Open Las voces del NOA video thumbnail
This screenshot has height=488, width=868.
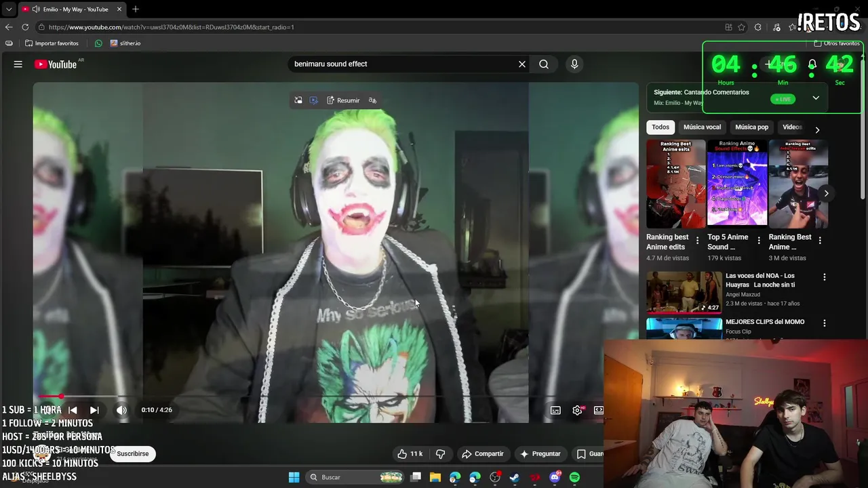(684, 292)
